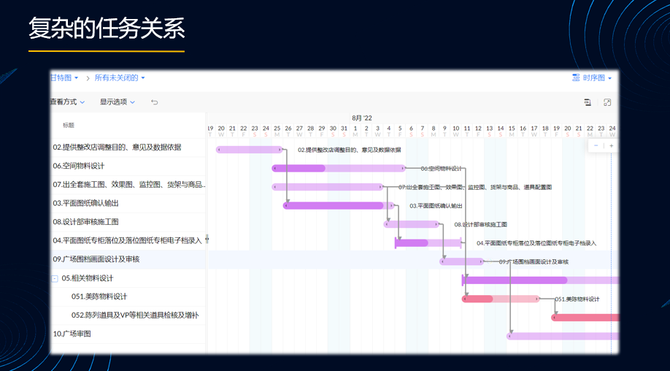Click bar label 03.平面图纸确认输出 in the chart

[x=436, y=206]
